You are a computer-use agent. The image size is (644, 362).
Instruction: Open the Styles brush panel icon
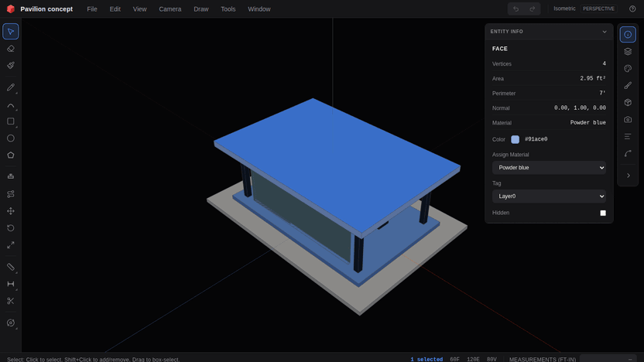(x=628, y=85)
